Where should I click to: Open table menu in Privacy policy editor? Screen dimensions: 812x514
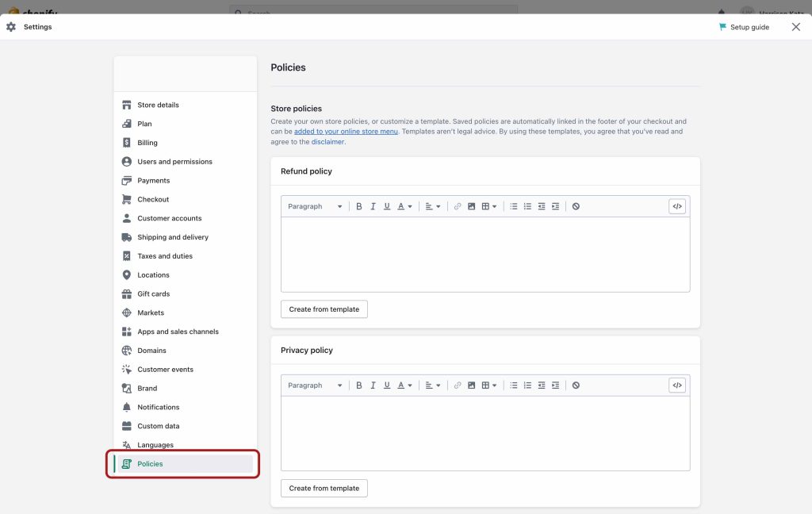click(x=488, y=385)
